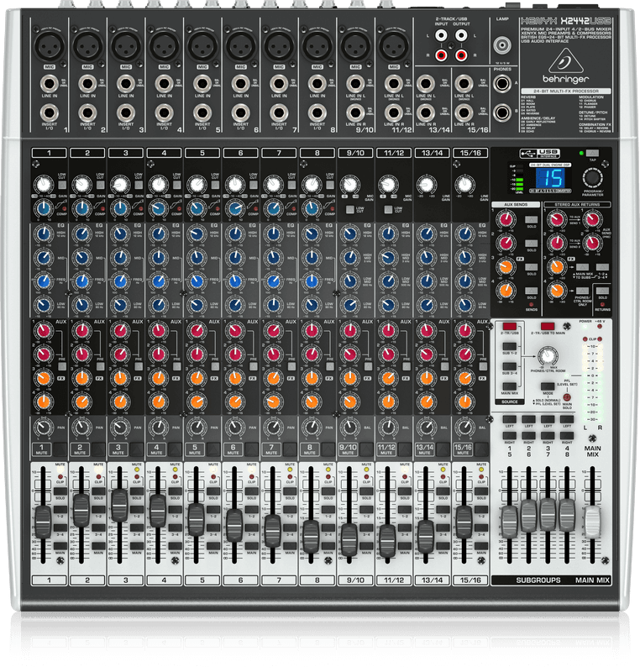Click channel 7 EQ LOW knob
This screenshot has width=640, height=672.
tap(273, 305)
